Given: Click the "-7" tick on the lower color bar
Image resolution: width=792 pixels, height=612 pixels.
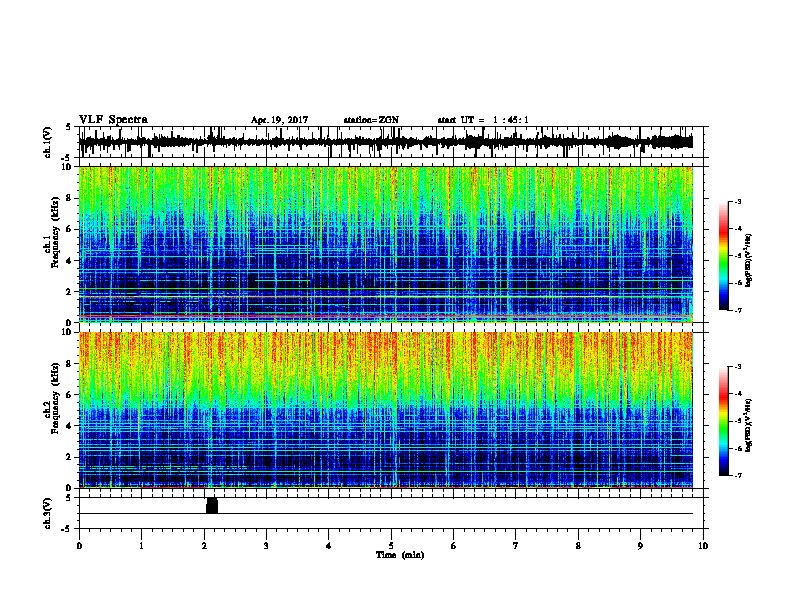Looking at the screenshot, I should click(x=737, y=476).
